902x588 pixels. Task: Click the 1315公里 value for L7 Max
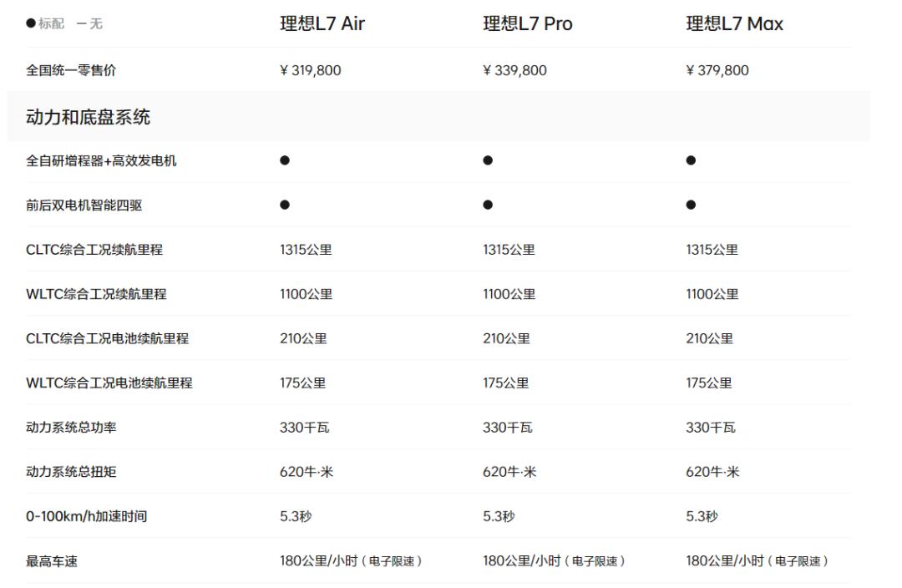point(712,250)
